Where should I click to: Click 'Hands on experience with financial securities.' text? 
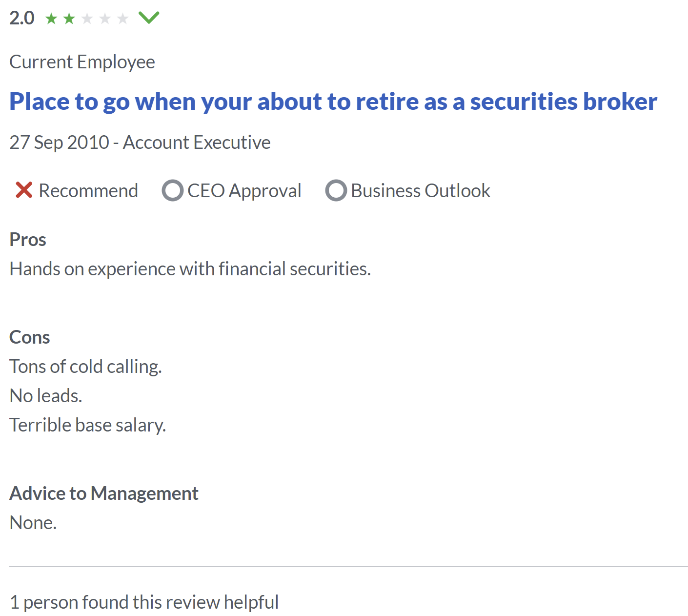click(190, 269)
